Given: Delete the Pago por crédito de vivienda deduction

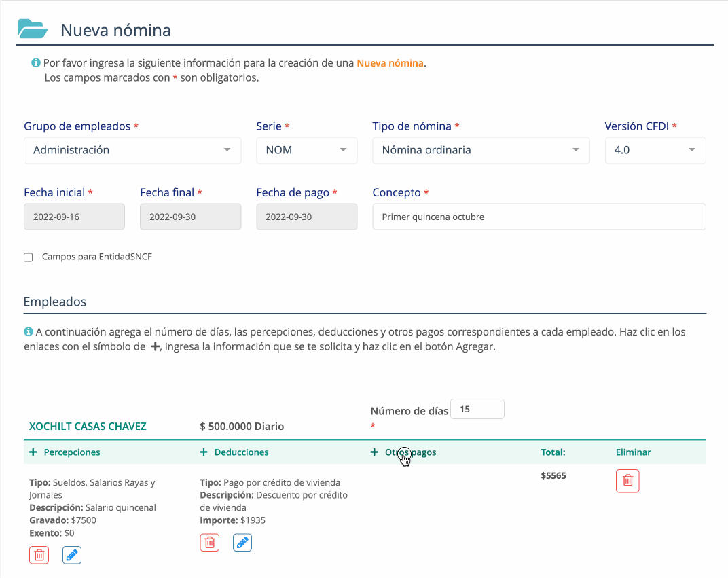Looking at the screenshot, I should [x=210, y=542].
